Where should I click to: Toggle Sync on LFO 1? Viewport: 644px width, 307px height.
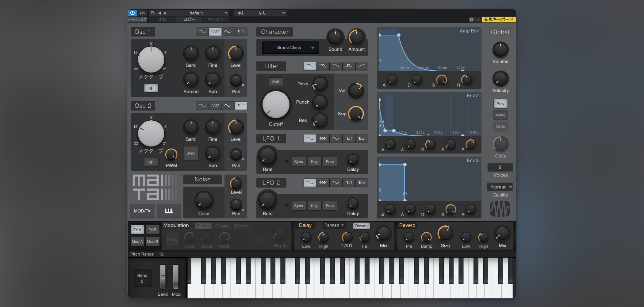click(x=298, y=161)
